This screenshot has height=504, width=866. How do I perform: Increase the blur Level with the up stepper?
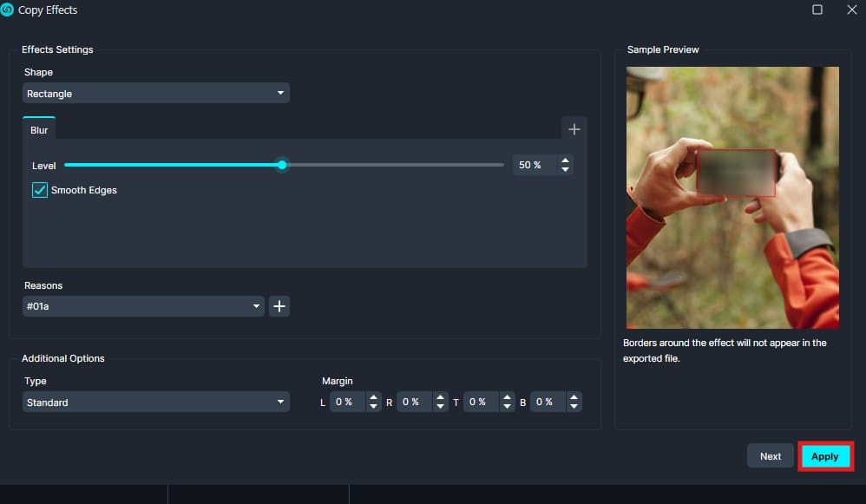pyautogui.click(x=565, y=160)
